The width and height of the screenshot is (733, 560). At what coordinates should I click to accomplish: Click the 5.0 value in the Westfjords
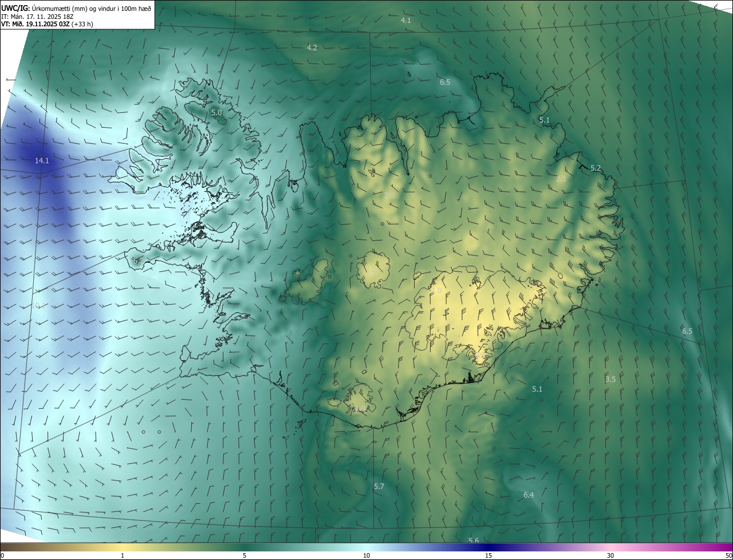(x=216, y=113)
